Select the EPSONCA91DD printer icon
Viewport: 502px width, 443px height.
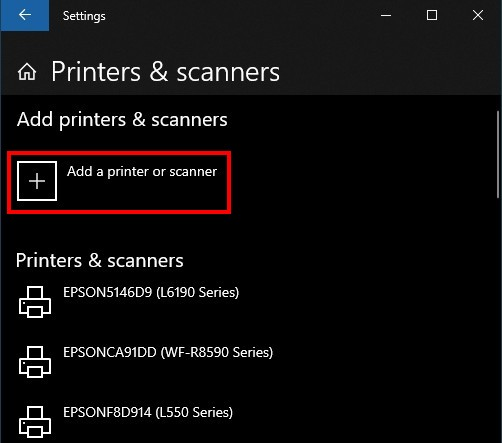click(x=35, y=362)
